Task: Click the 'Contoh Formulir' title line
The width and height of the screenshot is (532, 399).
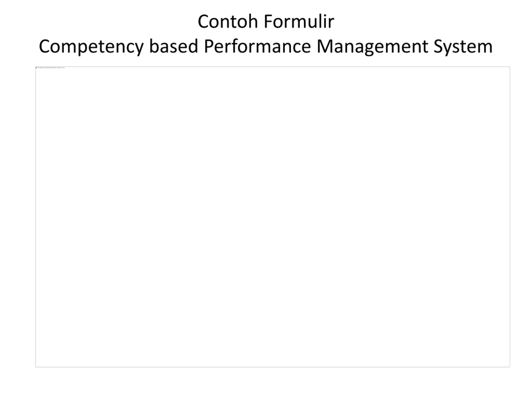Action: click(266, 22)
